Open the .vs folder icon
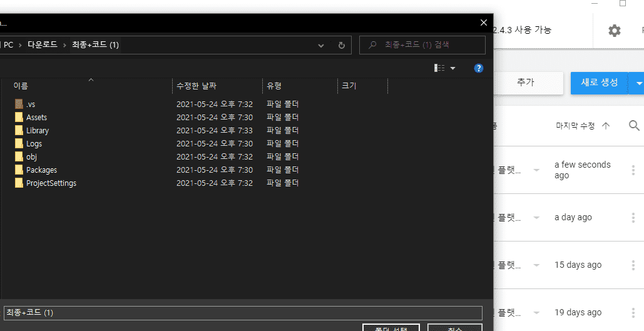Image resolution: width=644 pixels, height=331 pixels. click(x=19, y=104)
